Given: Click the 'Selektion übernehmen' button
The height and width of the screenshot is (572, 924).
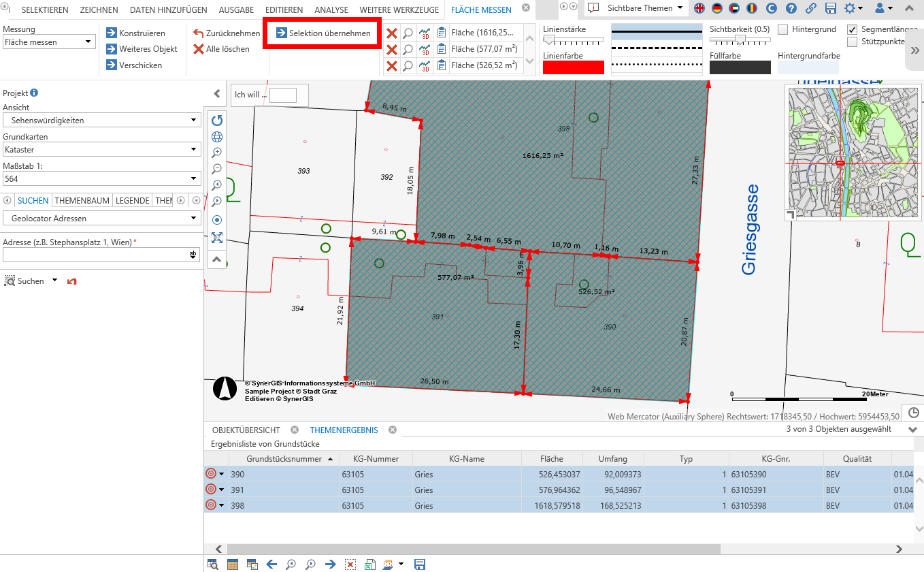Looking at the screenshot, I should [x=323, y=33].
